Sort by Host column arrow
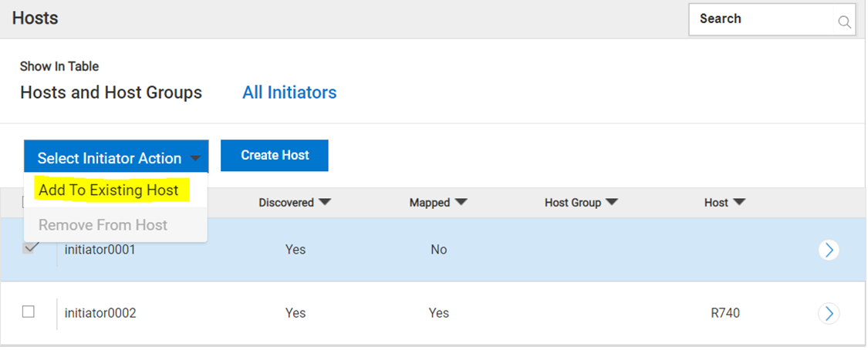868x350 pixels. pyautogui.click(x=739, y=203)
